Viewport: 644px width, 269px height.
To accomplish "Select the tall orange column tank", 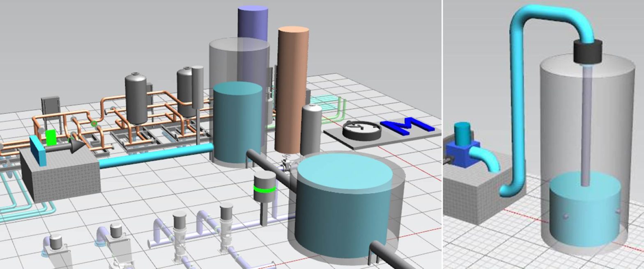I will pyautogui.click(x=292, y=88).
